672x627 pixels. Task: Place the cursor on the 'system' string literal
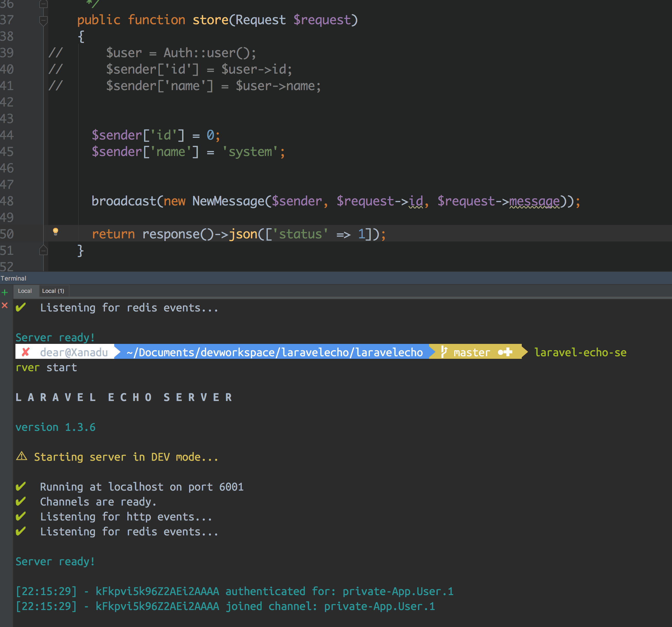250,152
